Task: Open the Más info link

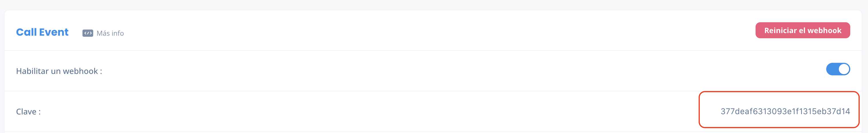Action: click(110, 33)
